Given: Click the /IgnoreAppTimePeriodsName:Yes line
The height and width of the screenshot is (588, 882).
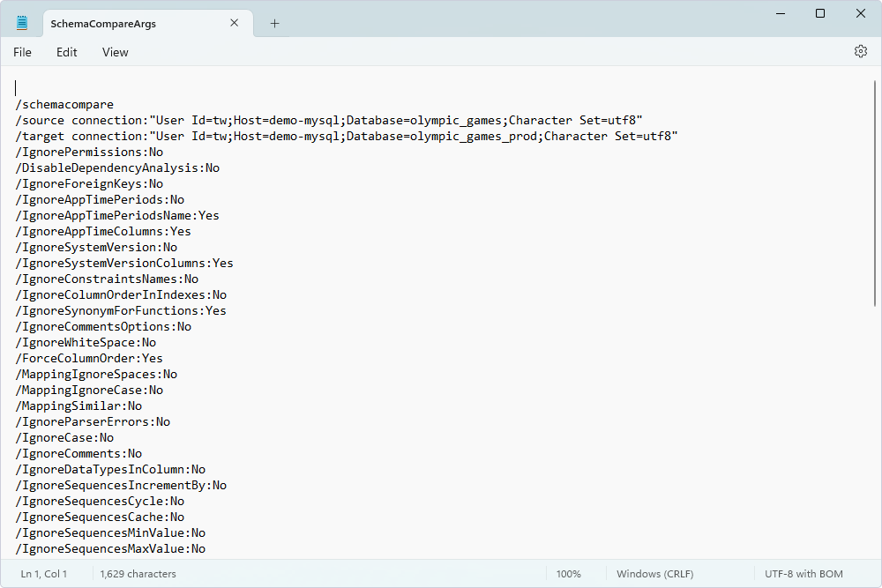Looking at the screenshot, I should click(117, 215).
